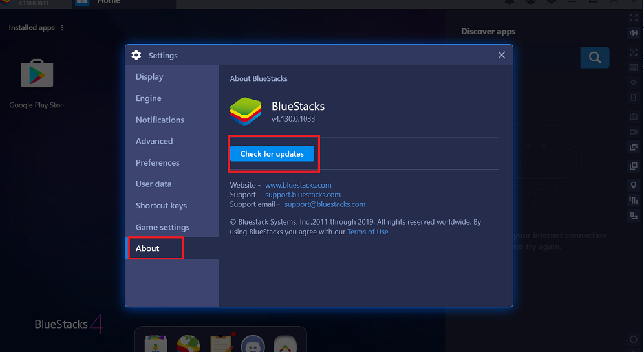
Task: Open multi-instance manager icon in sidebar
Action: (633, 166)
